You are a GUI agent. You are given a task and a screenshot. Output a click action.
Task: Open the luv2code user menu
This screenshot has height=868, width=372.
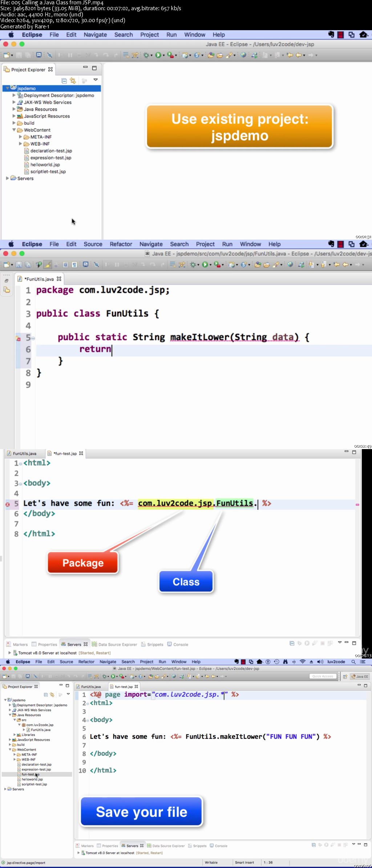(x=336, y=662)
